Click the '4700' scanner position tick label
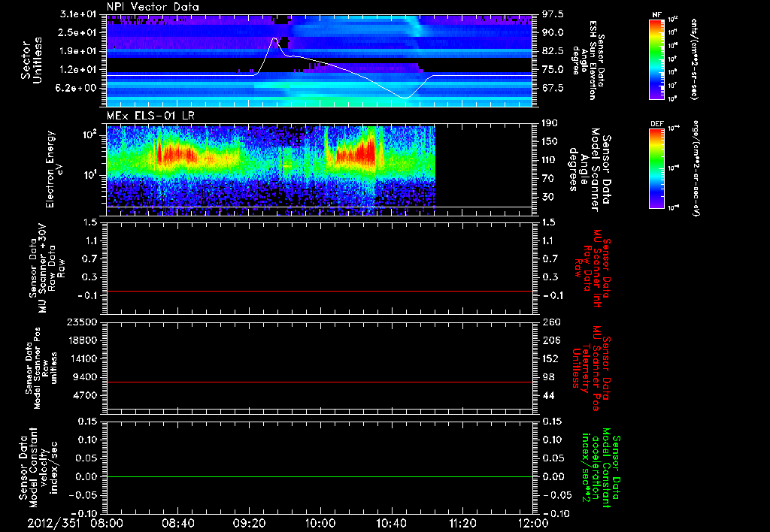The image size is (770, 532). tap(85, 395)
